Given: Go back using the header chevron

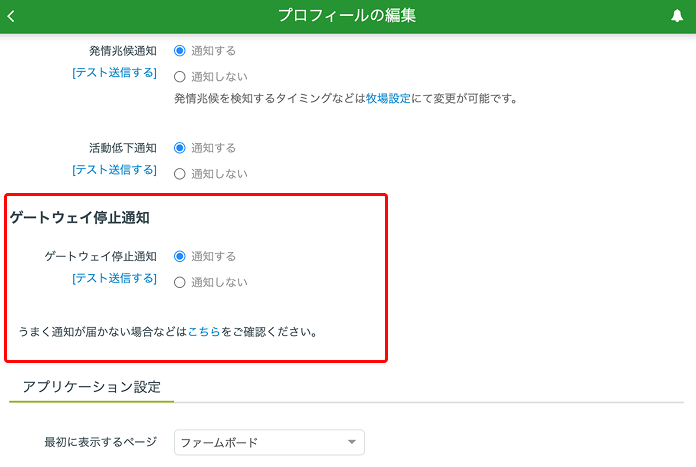Looking at the screenshot, I should coord(11,16).
